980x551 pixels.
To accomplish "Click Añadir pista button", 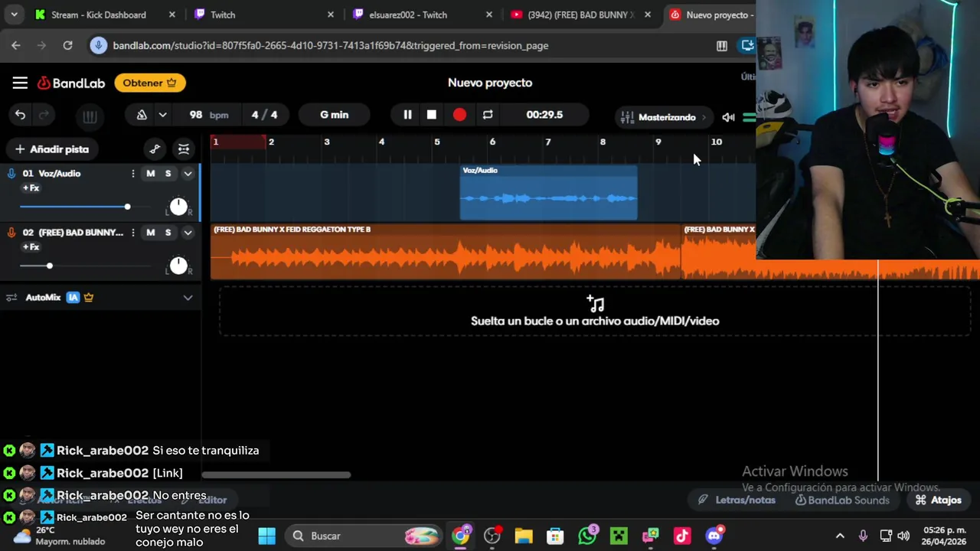I will coord(51,149).
